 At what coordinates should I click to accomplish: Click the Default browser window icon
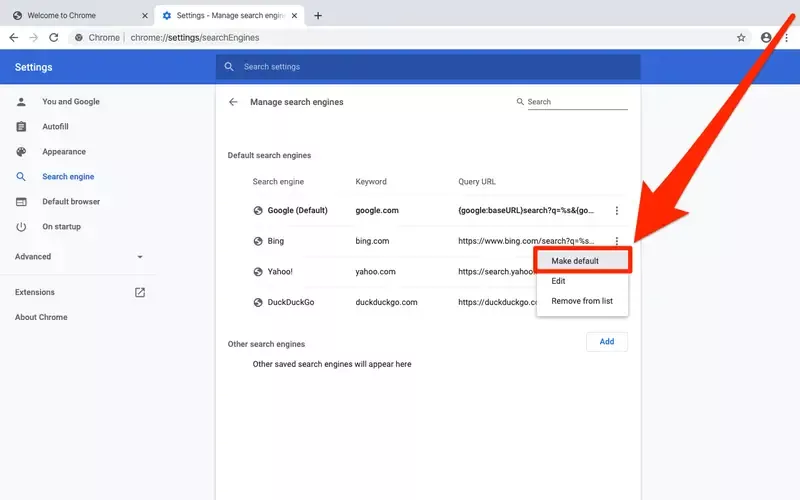(21, 202)
